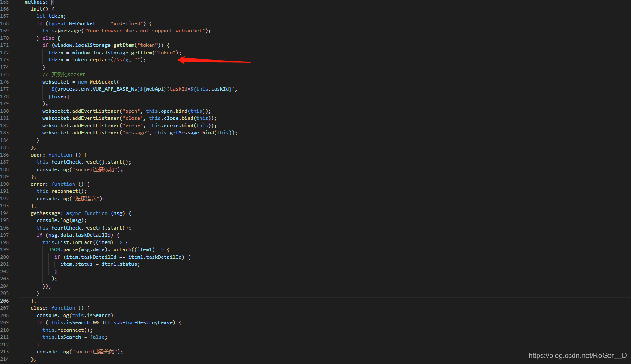Viewport: 631px width, 364px height.
Task: Click line number 207 in the gutter
Action: [4, 308]
